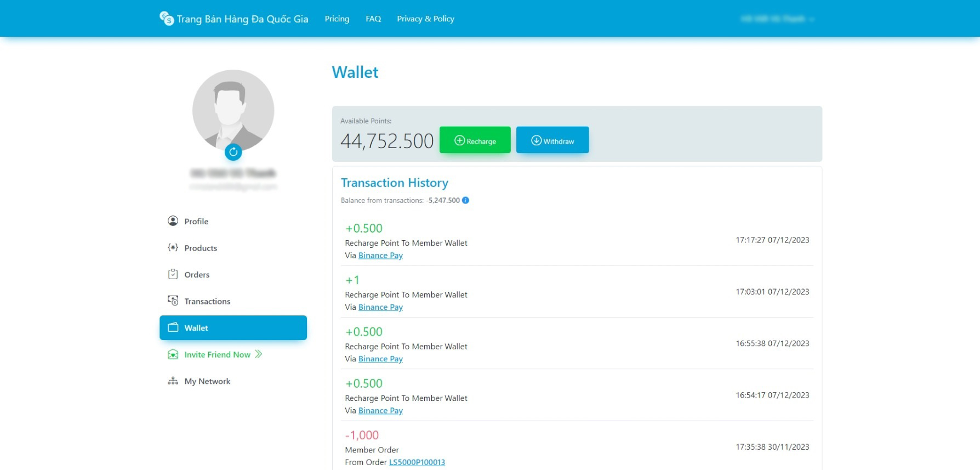Click the Wallet icon in sidebar
This screenshot has height=470, width=980.
tap(173, 327)
